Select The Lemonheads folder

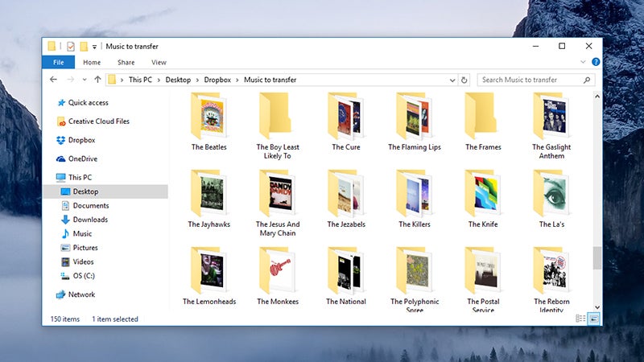[209, 276]
